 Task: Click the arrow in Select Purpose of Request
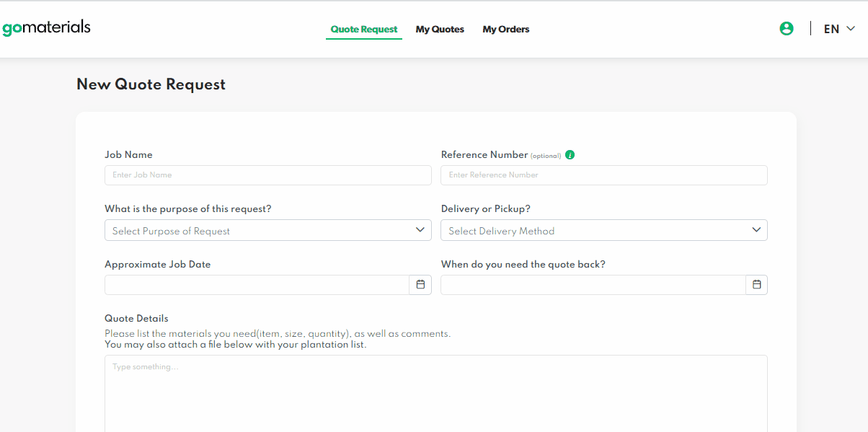pyautogui.click(x=420, y=230)
